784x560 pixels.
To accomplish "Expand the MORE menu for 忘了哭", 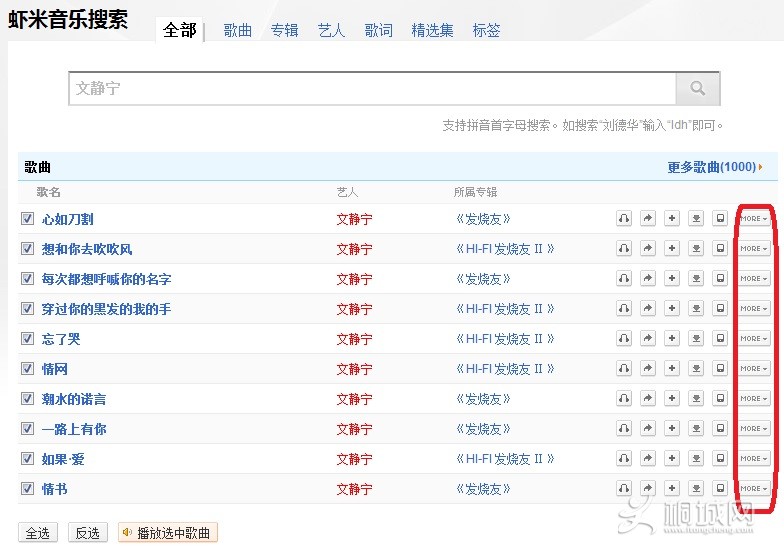I will (754, 339).
